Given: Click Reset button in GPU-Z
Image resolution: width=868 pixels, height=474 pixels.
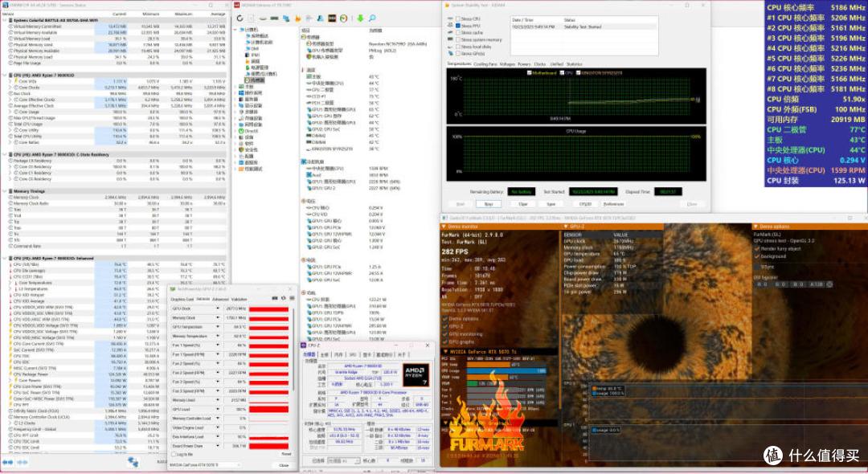Looking at the screenshot, I should (286, 454).
